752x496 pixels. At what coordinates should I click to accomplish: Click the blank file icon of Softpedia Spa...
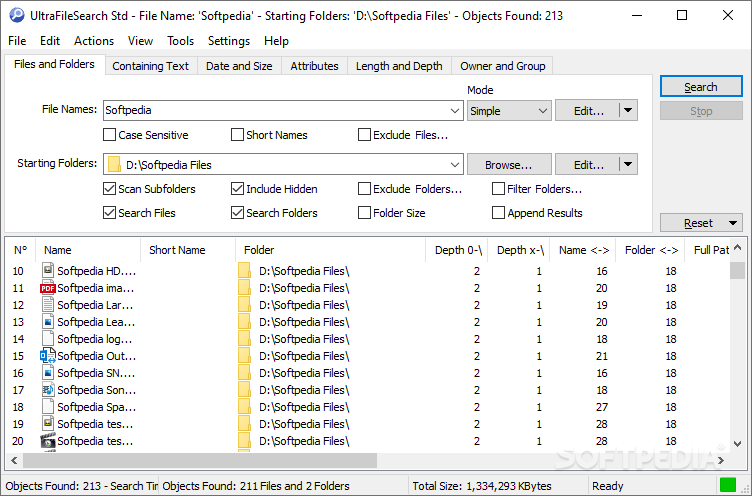(x=47, y=407)
